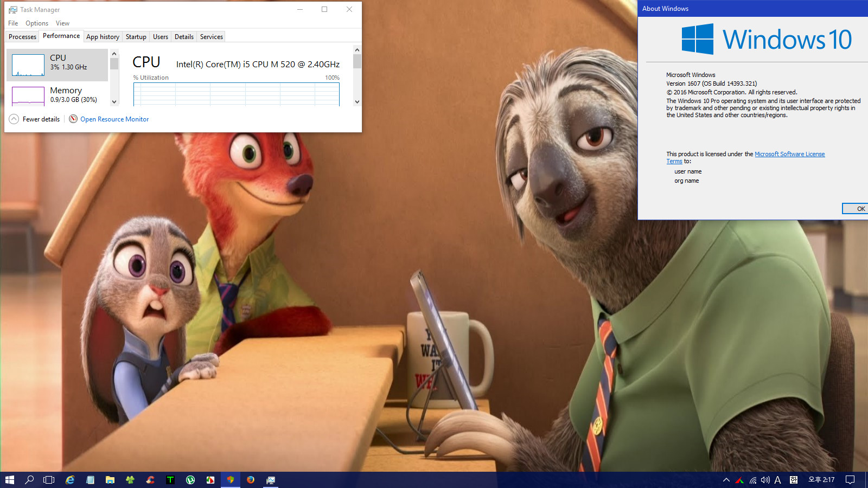Switch to the shield app on taskbar
Viewport: 868px width, 488px height.
coord(231,480)
